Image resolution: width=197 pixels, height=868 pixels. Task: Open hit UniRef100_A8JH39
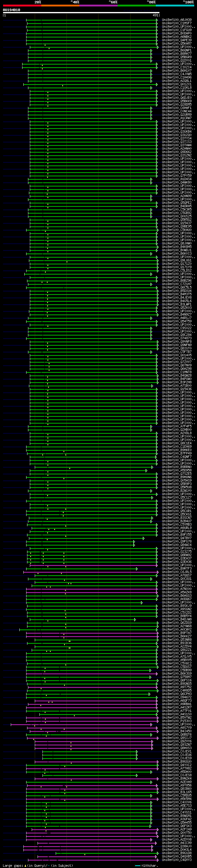click(x=177, y=20)
